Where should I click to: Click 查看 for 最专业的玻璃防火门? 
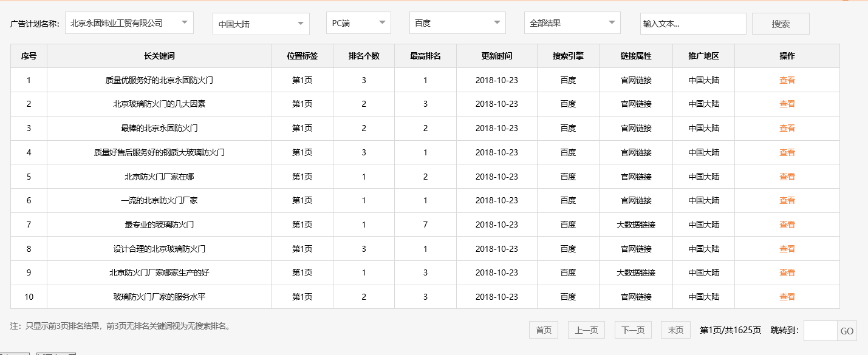[786, 224]
